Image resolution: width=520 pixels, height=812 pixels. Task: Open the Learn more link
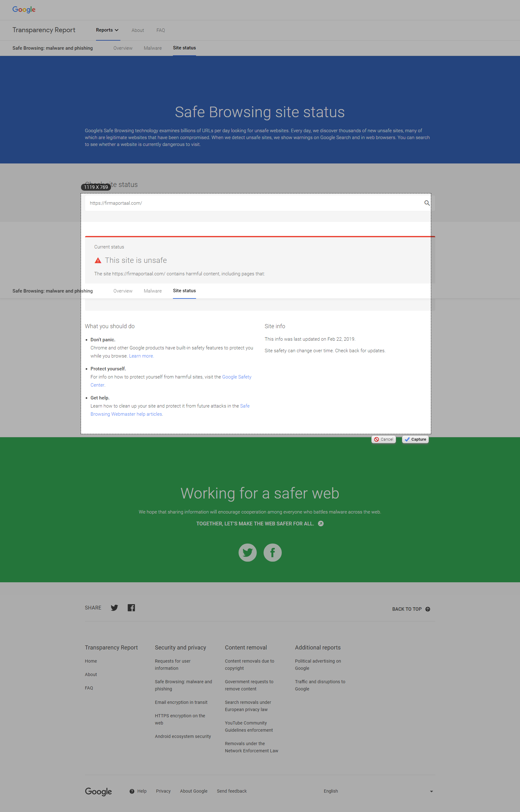(x=141, y=356)
